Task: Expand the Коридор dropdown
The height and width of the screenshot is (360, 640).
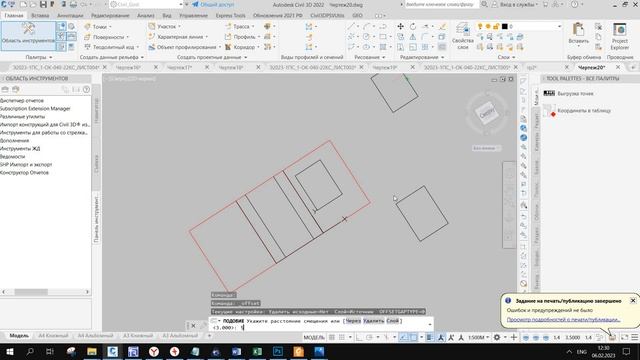Action: point(258,47)
